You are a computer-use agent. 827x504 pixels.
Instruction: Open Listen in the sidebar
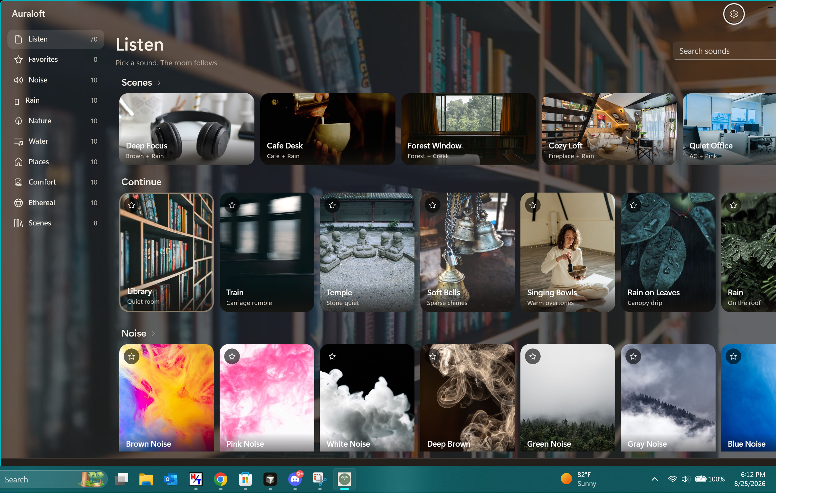click(x=56, y=39)
